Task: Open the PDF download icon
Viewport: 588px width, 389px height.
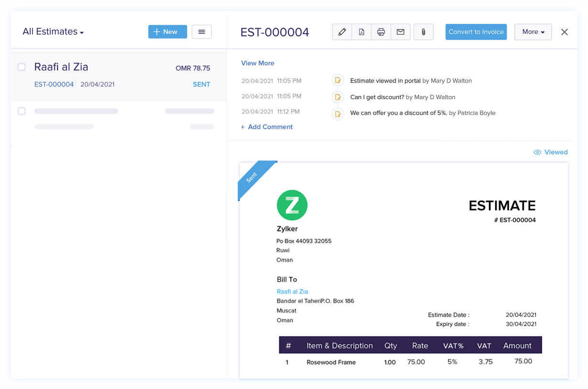Action: [362, 32]
